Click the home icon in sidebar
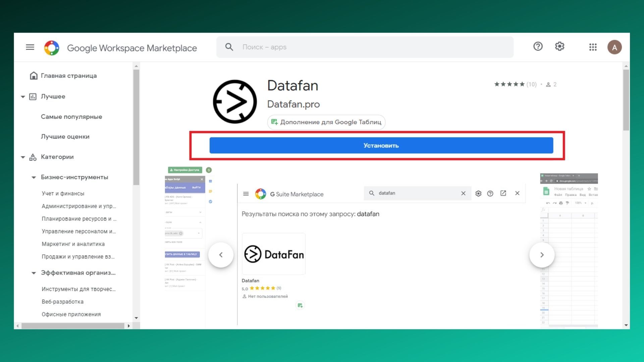This screenshot has height=362, width=644. click(x=34, y=75)
